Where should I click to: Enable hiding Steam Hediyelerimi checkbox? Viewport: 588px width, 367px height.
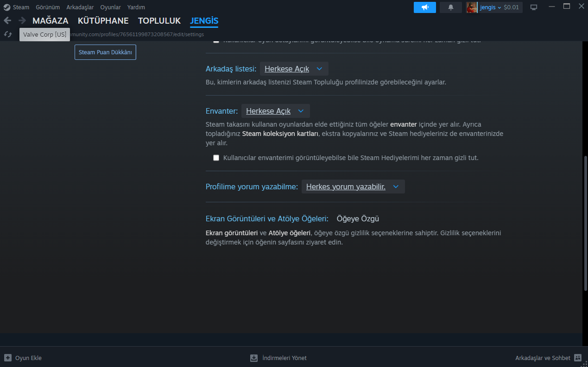tap(216, 158)
